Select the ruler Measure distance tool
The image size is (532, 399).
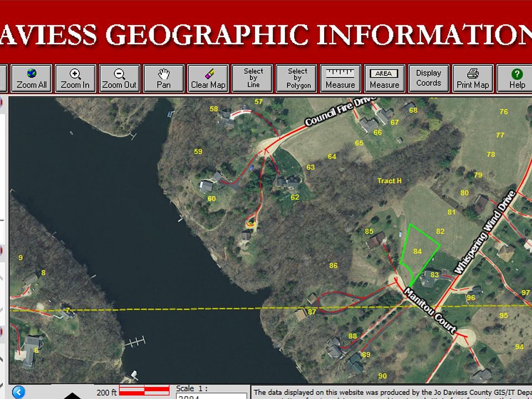click(x=340, y=78)
